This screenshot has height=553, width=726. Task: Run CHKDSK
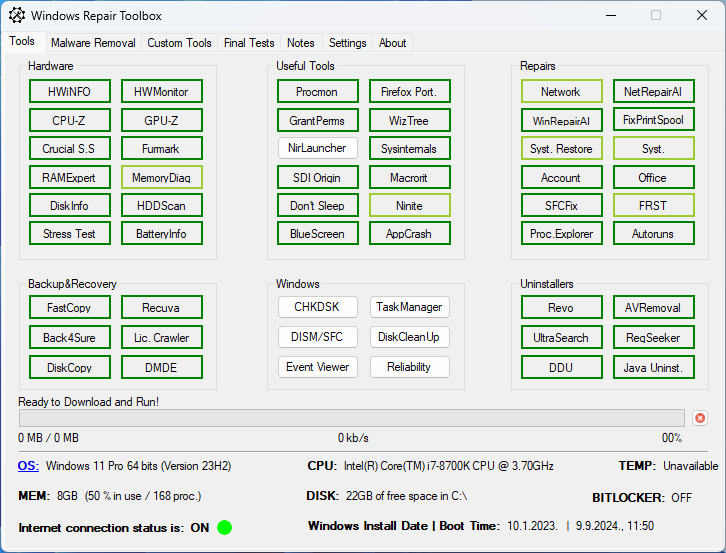point(318,307)
